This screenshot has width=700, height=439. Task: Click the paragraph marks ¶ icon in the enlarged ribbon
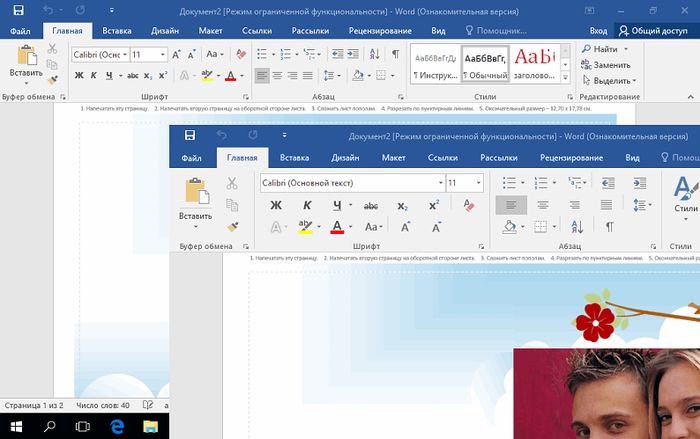tap(609, 227)
